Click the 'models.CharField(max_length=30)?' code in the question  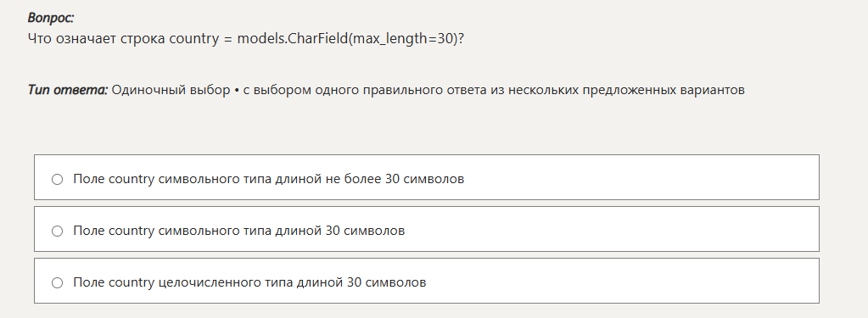pos(350,40)
